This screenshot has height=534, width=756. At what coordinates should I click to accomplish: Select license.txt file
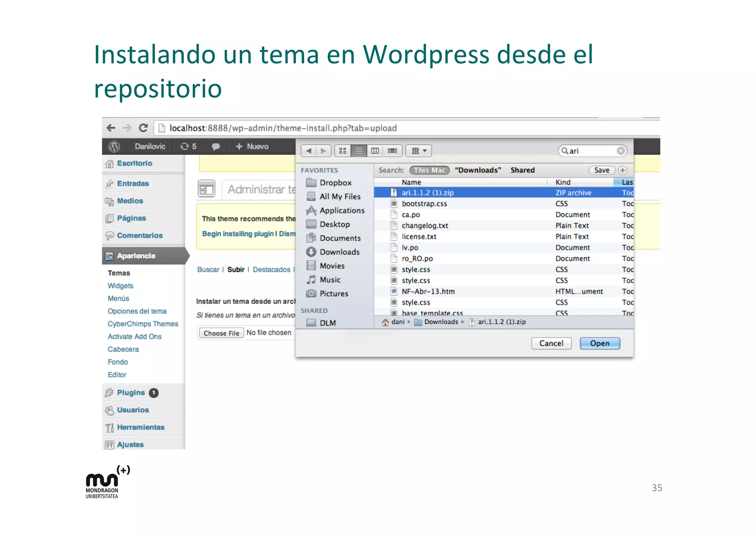coord(504,237)
